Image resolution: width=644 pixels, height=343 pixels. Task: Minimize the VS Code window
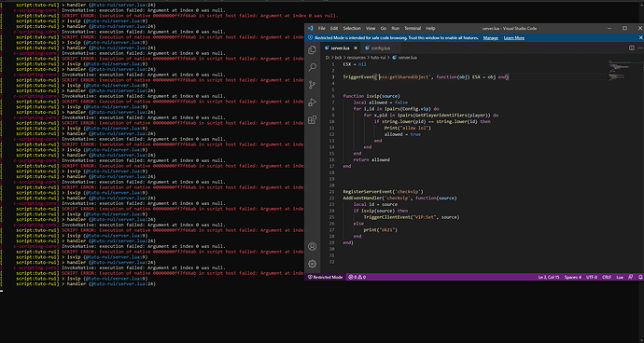pyautogui.click(x=609, y=28)
